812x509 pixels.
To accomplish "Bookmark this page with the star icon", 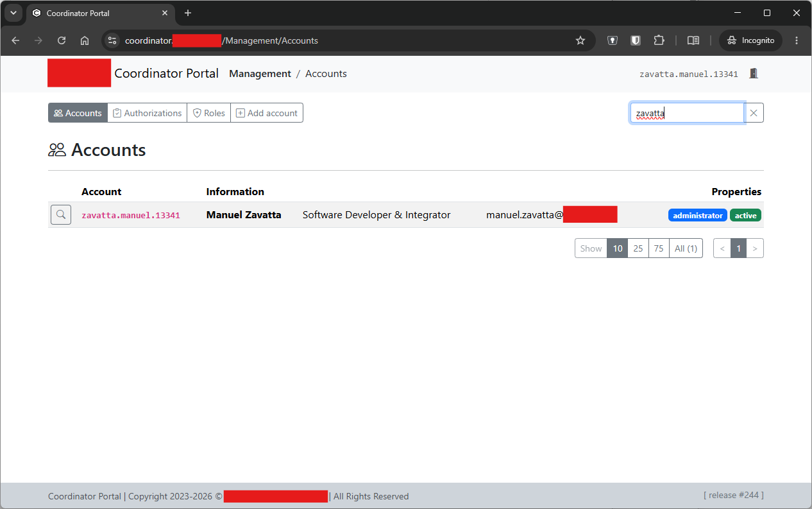I will (580, 40).
